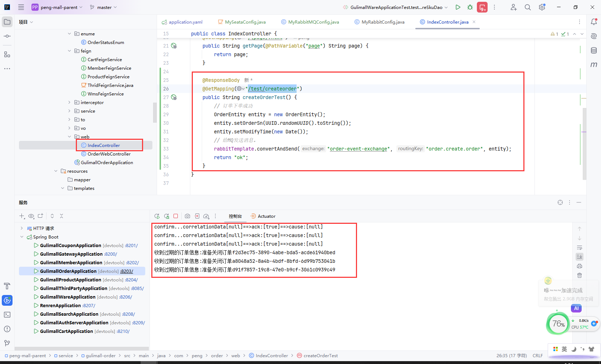601x364 pixels.
Task: Open the master branch dropdown
Action: [103, 7]
